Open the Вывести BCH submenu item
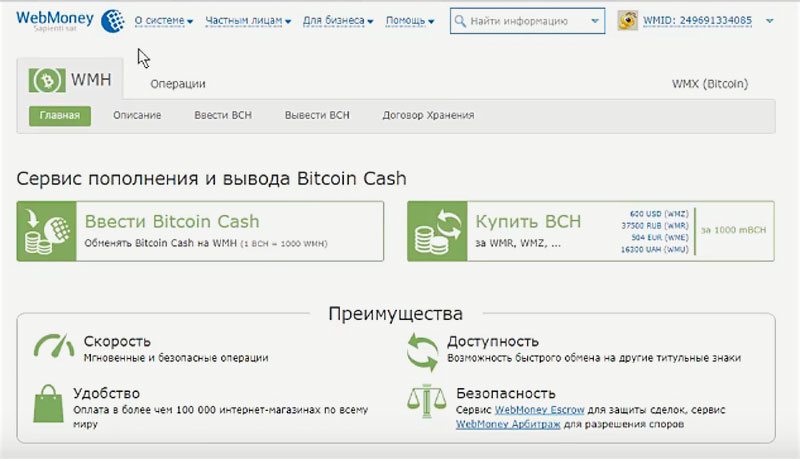The width and height of the screenshot is (800, 459). (317, 115)
